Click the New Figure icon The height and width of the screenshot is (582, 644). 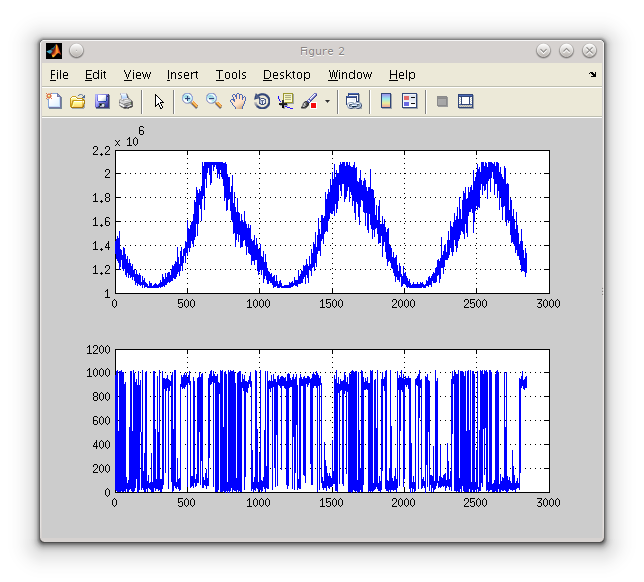54,101
